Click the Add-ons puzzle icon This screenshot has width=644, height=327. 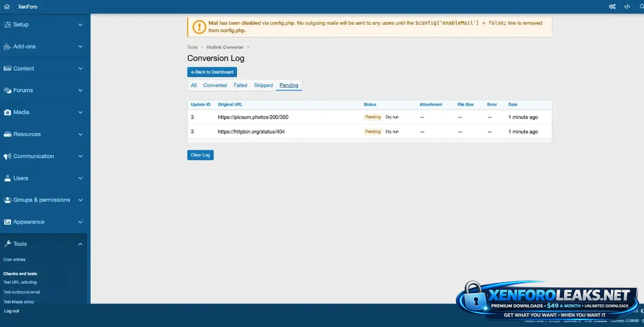point(8,47)
